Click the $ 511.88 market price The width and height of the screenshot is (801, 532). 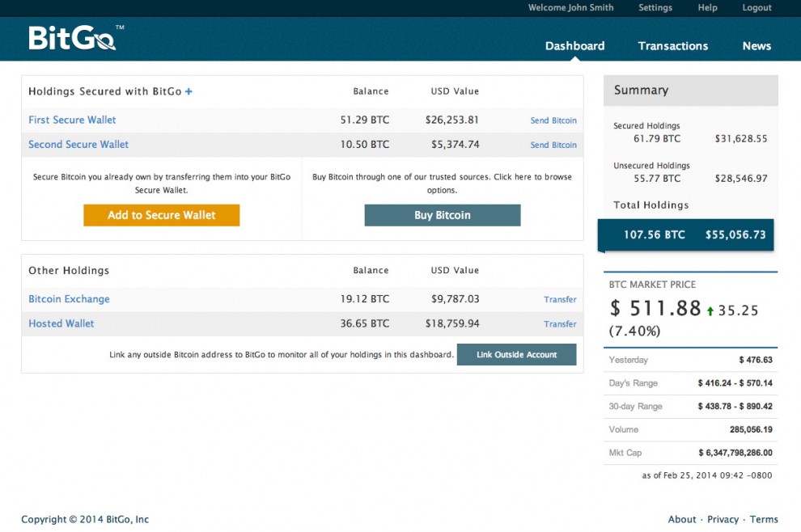click(x=655, y=308)
